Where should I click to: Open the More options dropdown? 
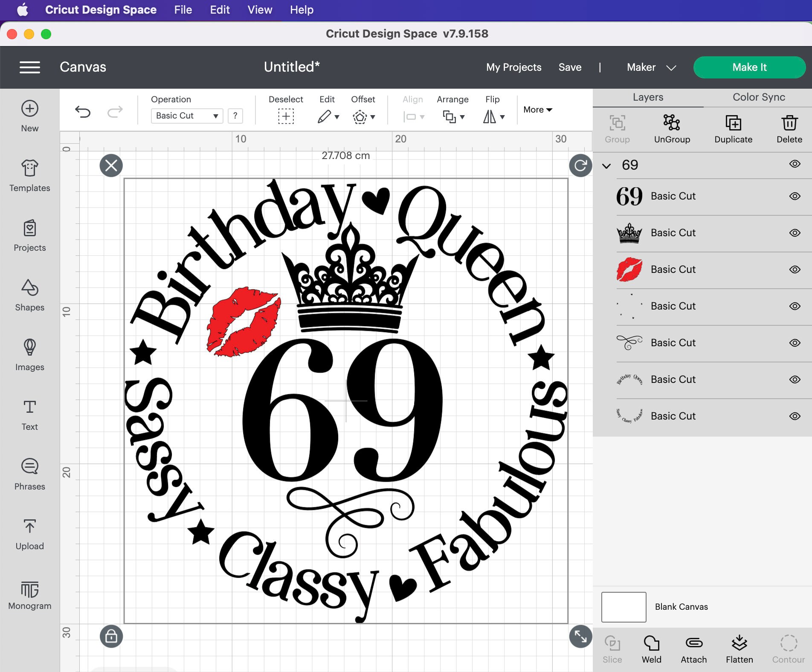pos(537,110)
